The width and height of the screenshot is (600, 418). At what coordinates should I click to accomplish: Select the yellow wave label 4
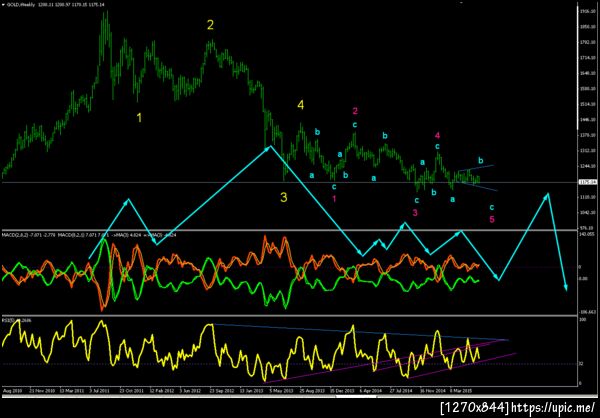(301, 105)
